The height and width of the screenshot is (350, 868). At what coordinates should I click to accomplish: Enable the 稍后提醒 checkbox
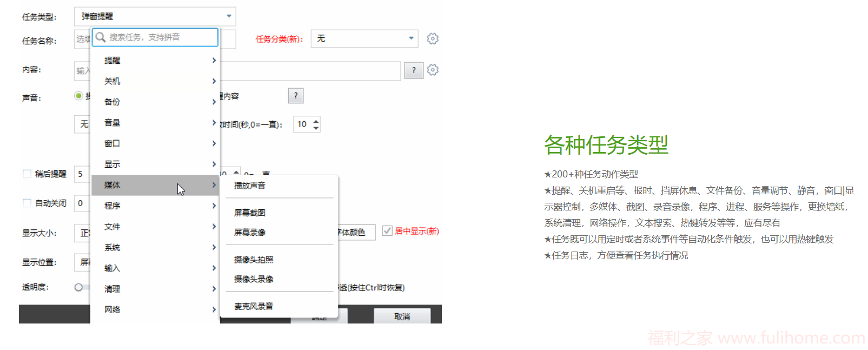pyautogui.click(x=27, y=174)
